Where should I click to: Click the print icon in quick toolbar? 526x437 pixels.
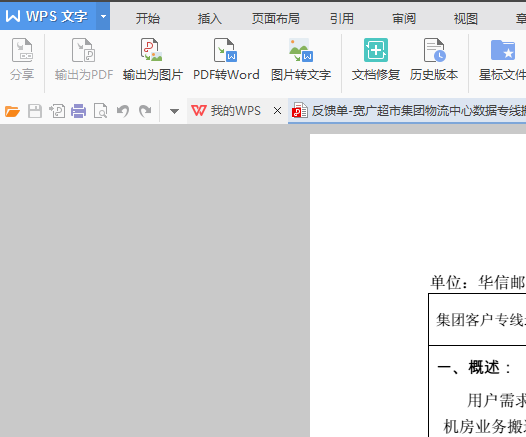pos(78,111)
